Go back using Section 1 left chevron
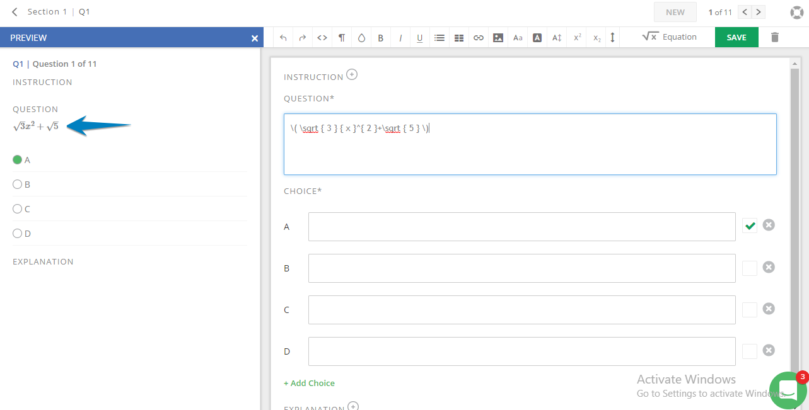This screenshot has width=809, height=410. (14, 12)
